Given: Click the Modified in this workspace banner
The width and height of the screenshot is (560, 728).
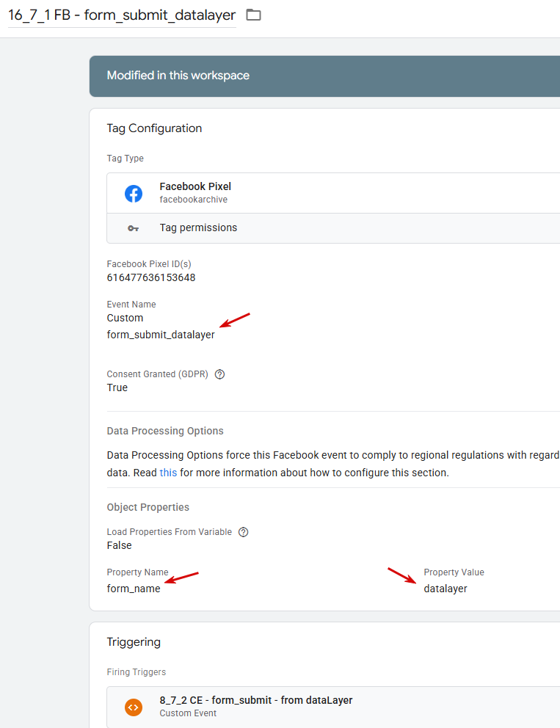Looking at the screenshot, I should coord(178,76).
